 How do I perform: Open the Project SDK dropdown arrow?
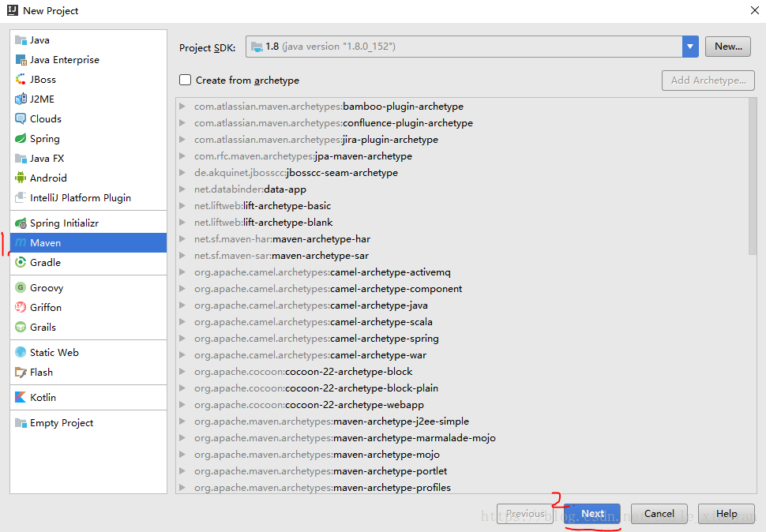tap(690, 47)
